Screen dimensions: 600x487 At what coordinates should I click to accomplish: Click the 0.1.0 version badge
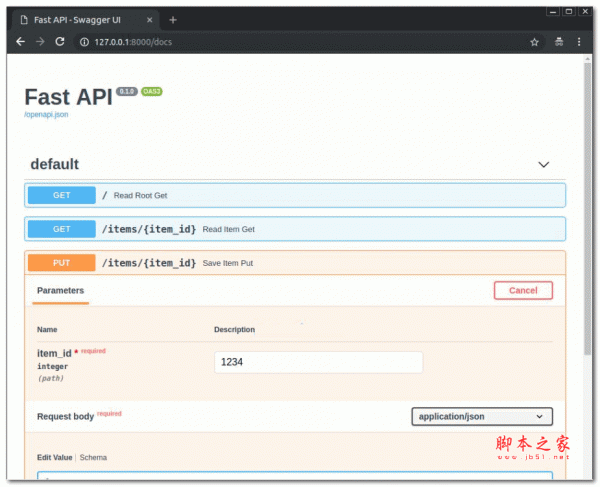[127, 91]
